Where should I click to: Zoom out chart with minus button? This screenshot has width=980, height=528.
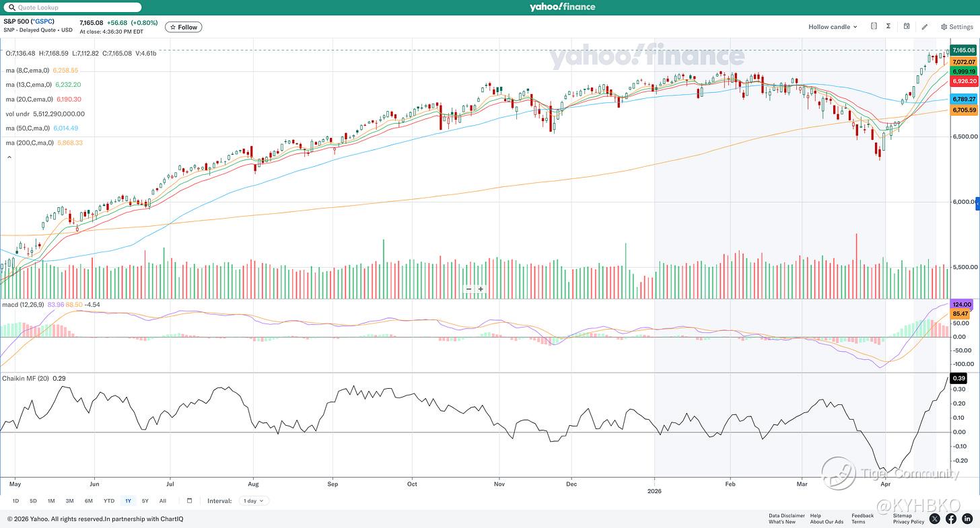coord(470,289)
